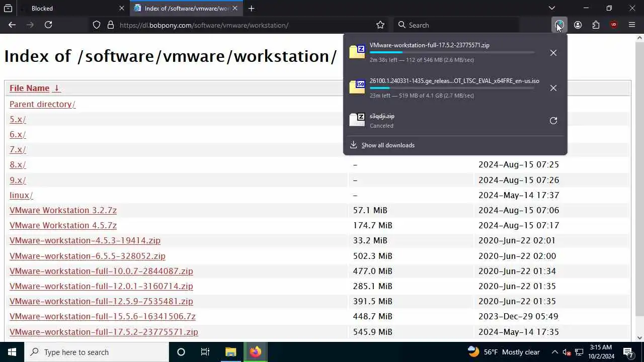Open the notification center icon
The image size is (644, 362).
click(x=628, y=352)
